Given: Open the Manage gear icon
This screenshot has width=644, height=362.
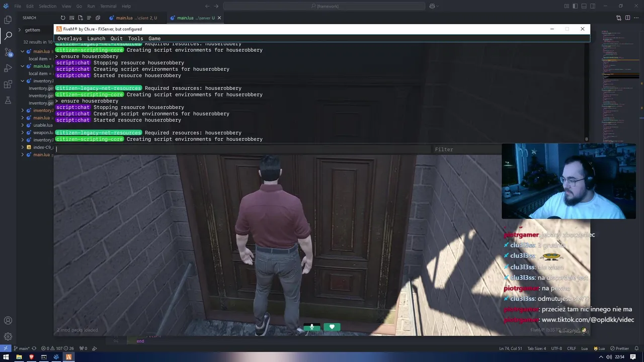Looking at the screenshot, I should pyautogui.click(x=8, y=337).
